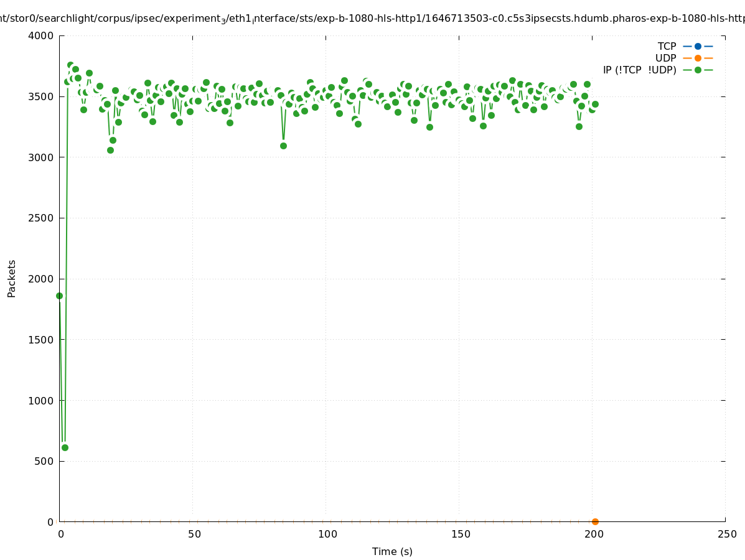Click the 150 tick on x-axis
The height and width of the screenshot is (560, 745).
pos(461,534)
